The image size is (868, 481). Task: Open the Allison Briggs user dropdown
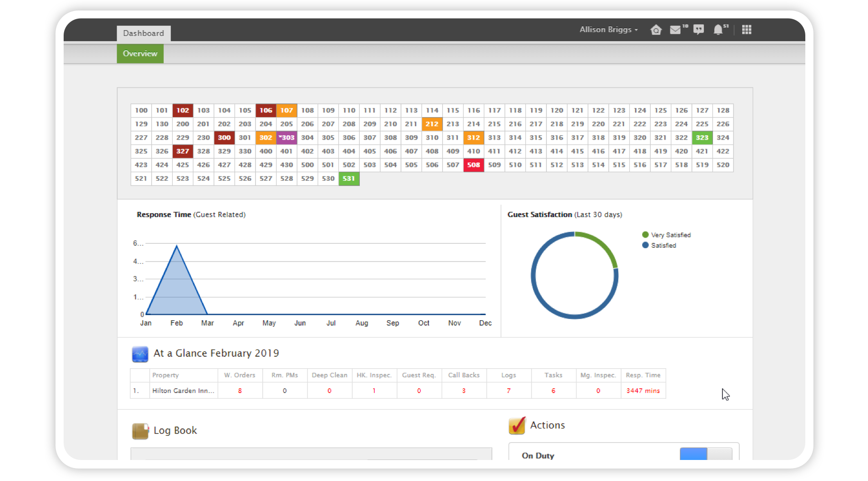608,29
